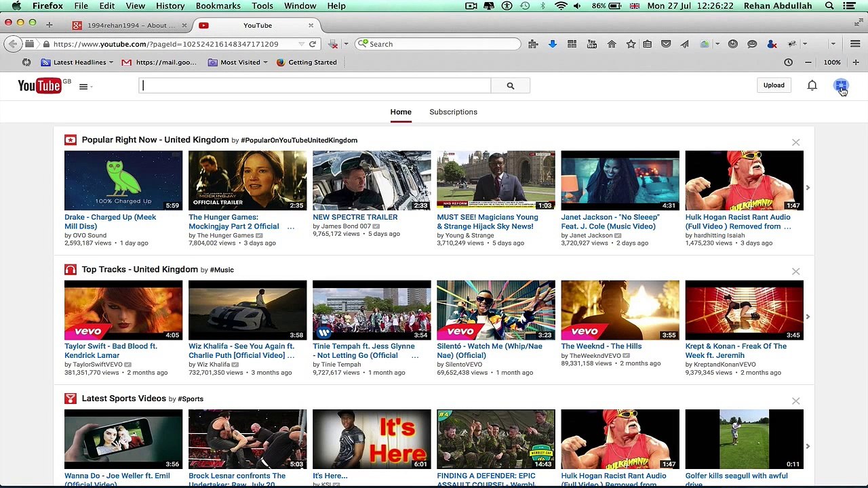Open the Gmail bookmark
The width and height of the screenshot is (868, 488).
coord(159,62)
